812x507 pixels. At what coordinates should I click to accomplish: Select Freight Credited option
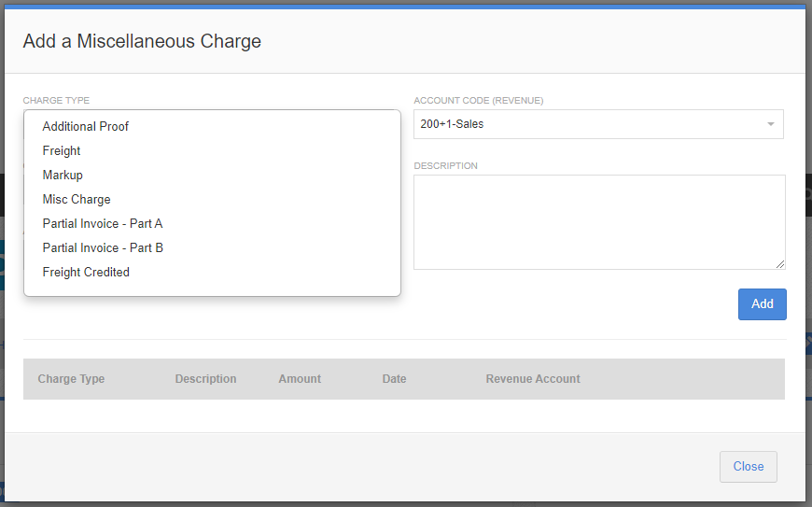(212, 273)
